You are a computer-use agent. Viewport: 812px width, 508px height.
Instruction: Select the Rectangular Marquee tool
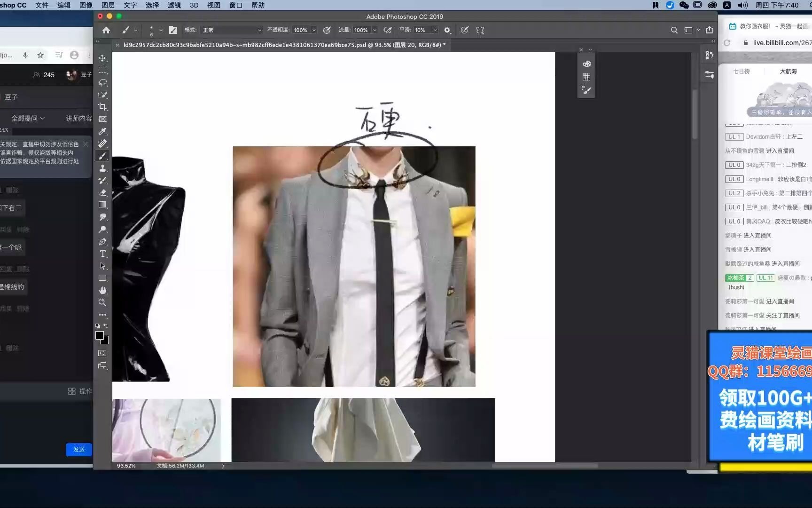click(102, 70)
